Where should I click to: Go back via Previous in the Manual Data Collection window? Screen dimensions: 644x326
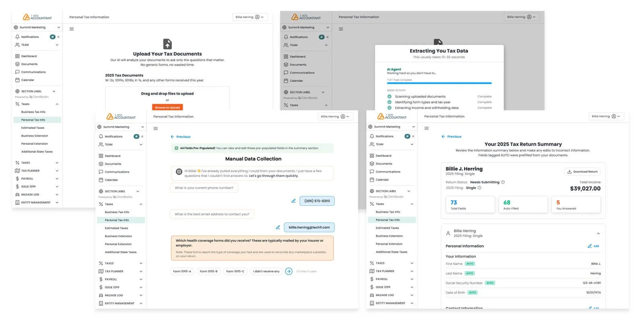click(x=180, y=137)
